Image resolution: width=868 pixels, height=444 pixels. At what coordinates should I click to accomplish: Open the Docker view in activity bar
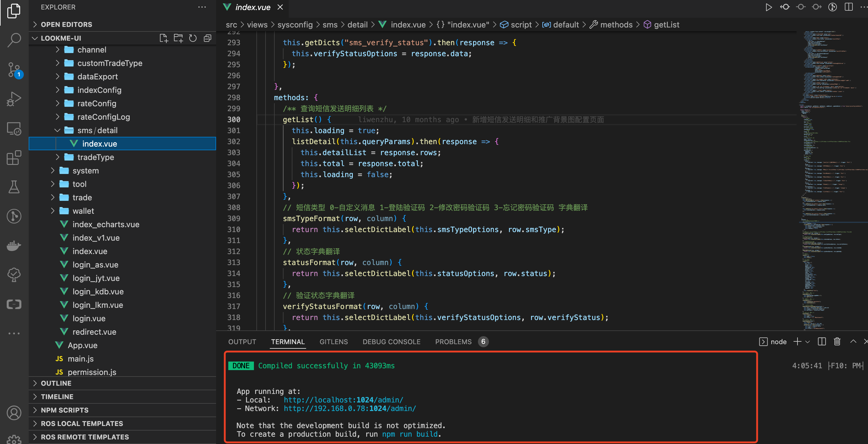[14, 246]
